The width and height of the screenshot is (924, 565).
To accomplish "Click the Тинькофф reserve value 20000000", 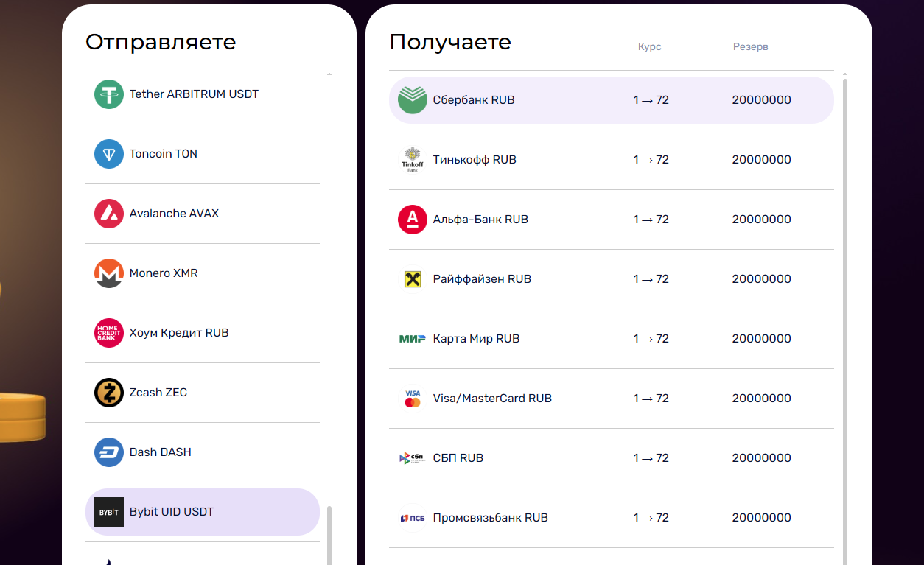I will tap(762, 160).
